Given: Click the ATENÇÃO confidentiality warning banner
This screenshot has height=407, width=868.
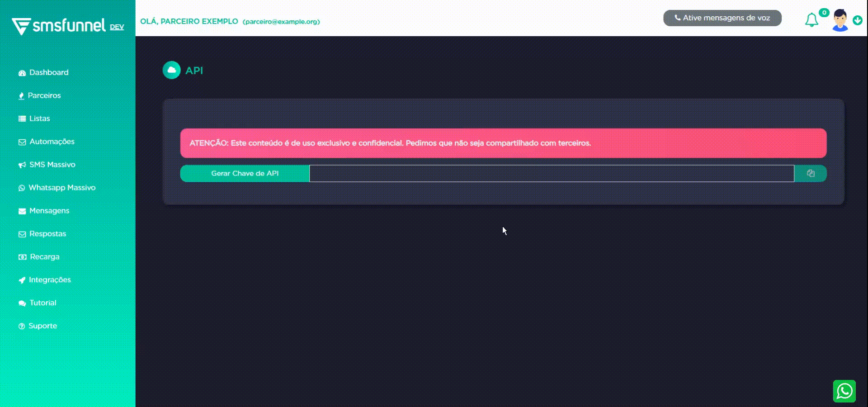Looking at the screenshot, I should tap(503, 143).
